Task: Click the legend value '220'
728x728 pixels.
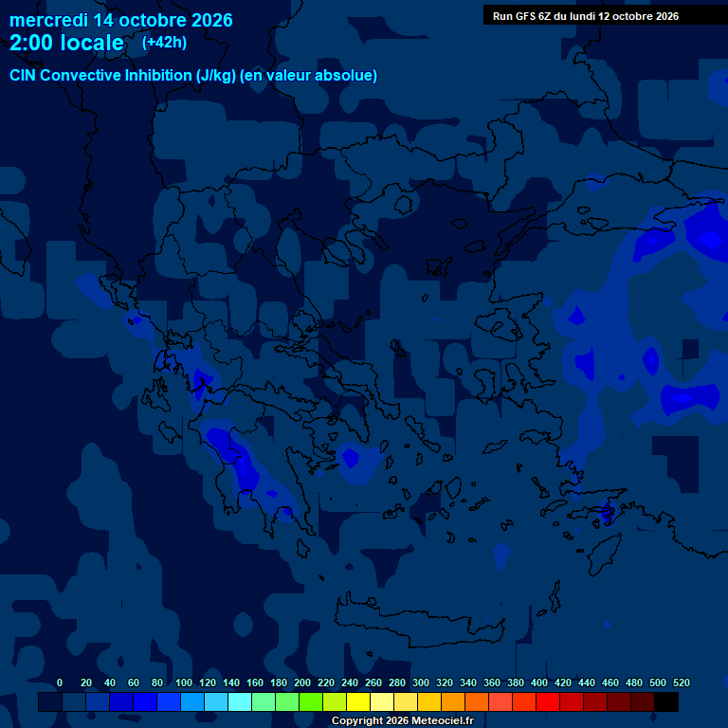Action: pos(326,682)
